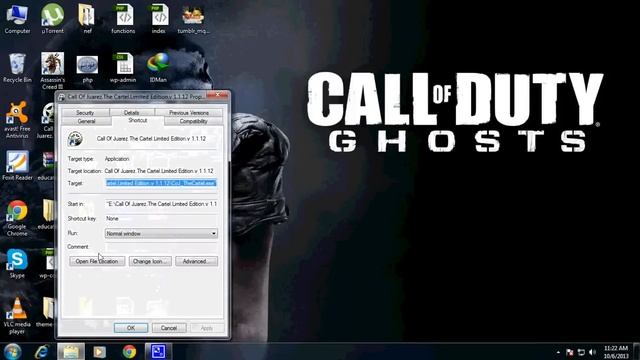Show hidden system tray icons

558,352
